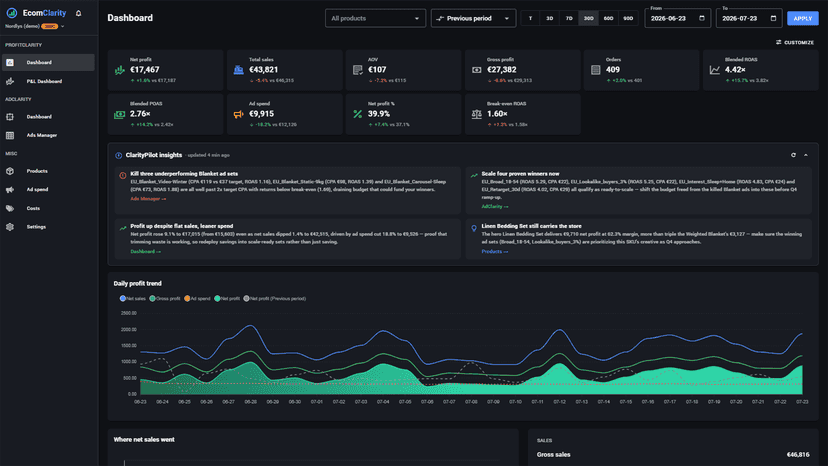Image resolution: width=828 pixels, height=466 pixels.
Task: Click the AOV card icon
Action: tap(357, 70)
